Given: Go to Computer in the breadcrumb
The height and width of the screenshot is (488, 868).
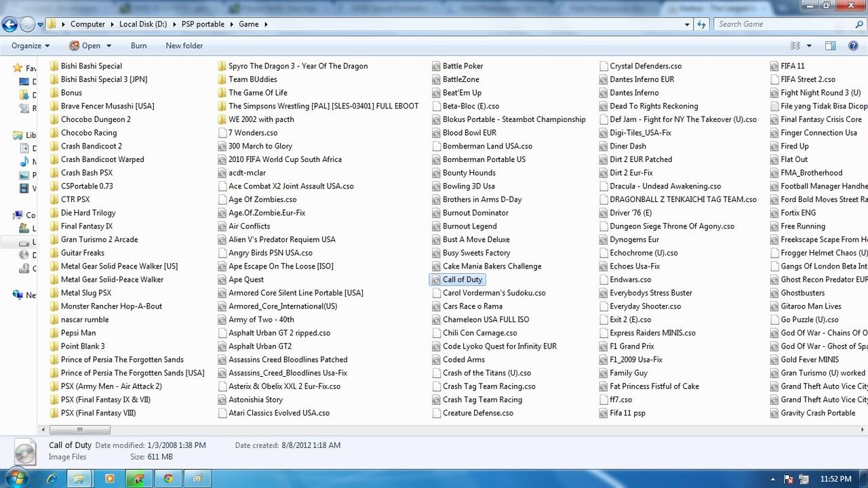Looking at the screenshot, I should [87, 24].
